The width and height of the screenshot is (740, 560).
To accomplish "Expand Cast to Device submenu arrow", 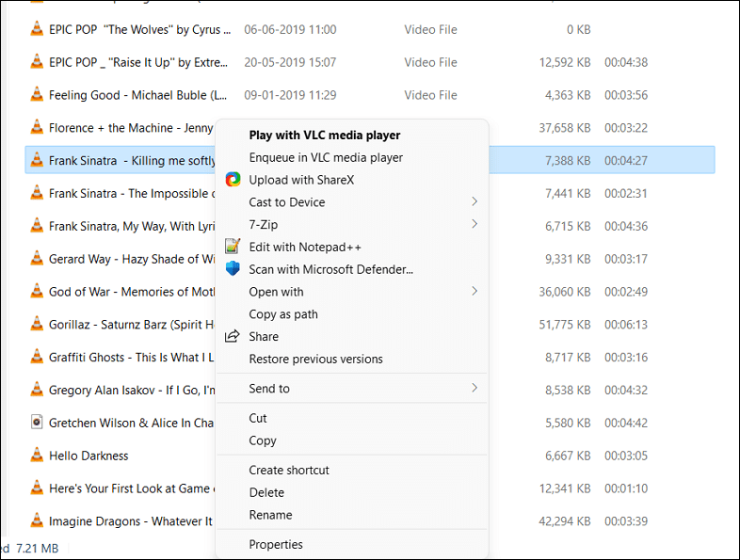I will tap(475, 201).
